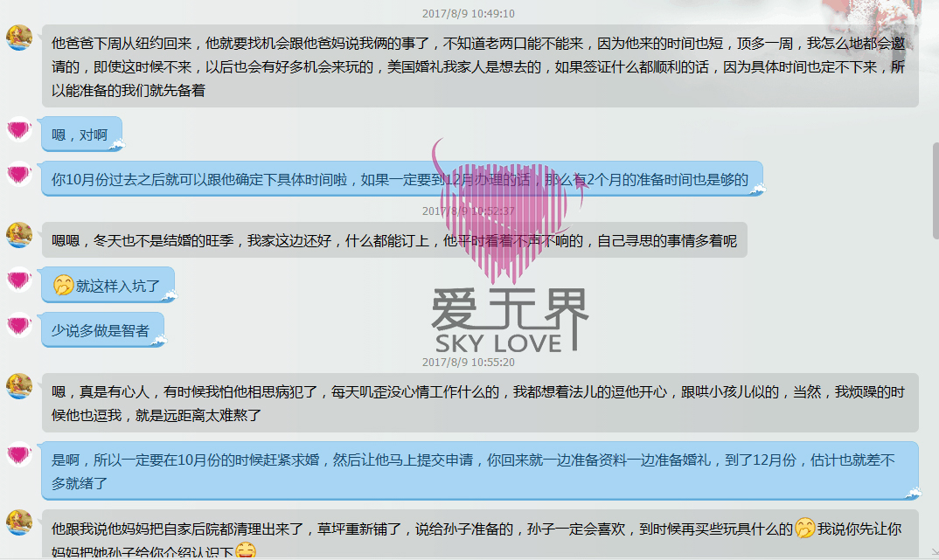
Task: Click the timestamp 2017/8/9 10:49:10
Action: [x=469, y=13]
